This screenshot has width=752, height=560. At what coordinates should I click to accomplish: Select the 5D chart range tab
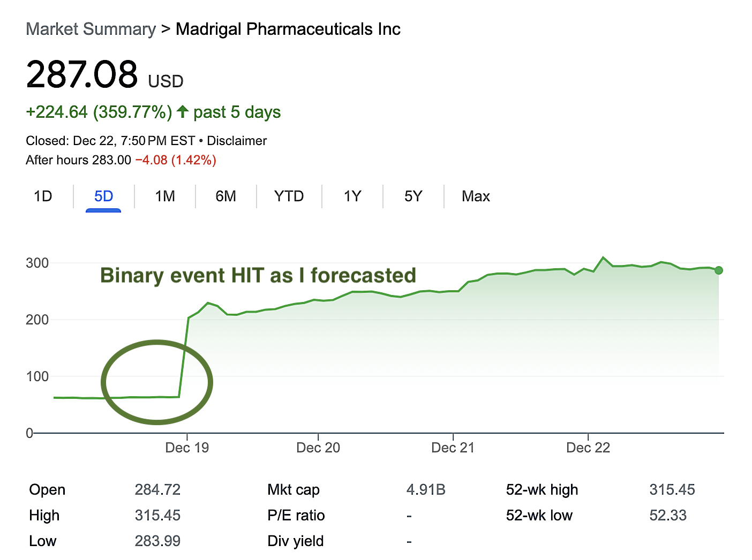pyautogui.click(x=103, y=196)
